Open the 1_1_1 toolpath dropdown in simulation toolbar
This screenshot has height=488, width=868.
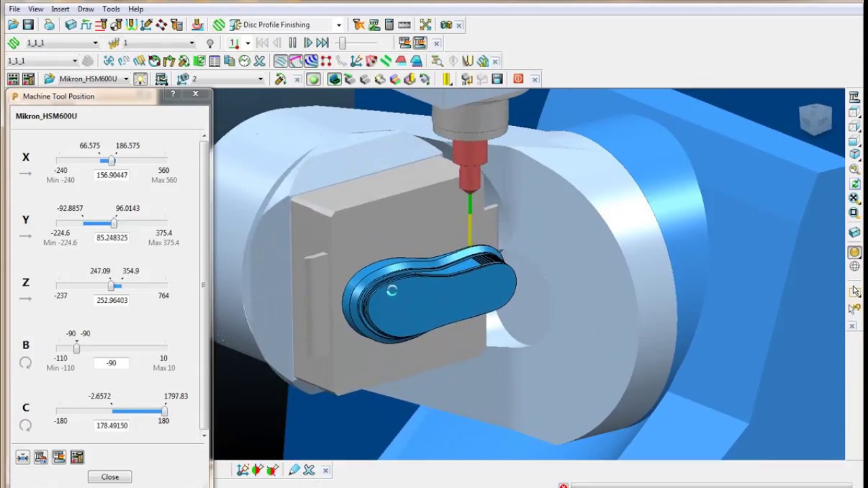click(x=95, y=43)
